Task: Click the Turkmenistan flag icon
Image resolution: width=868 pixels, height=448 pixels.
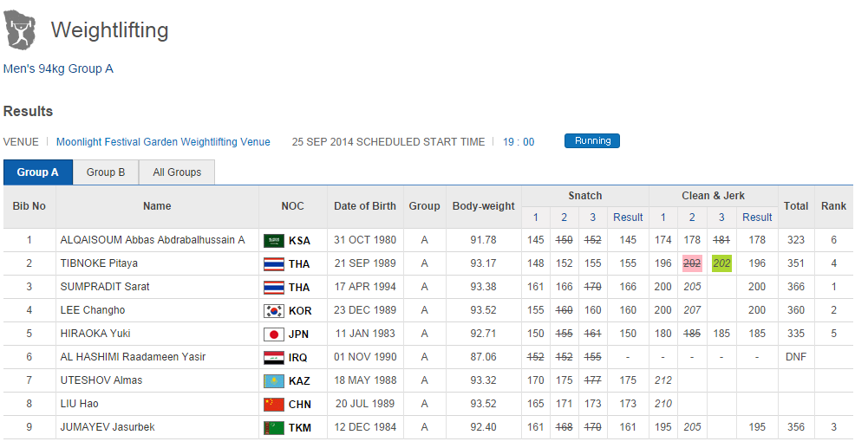Action: 273,427
